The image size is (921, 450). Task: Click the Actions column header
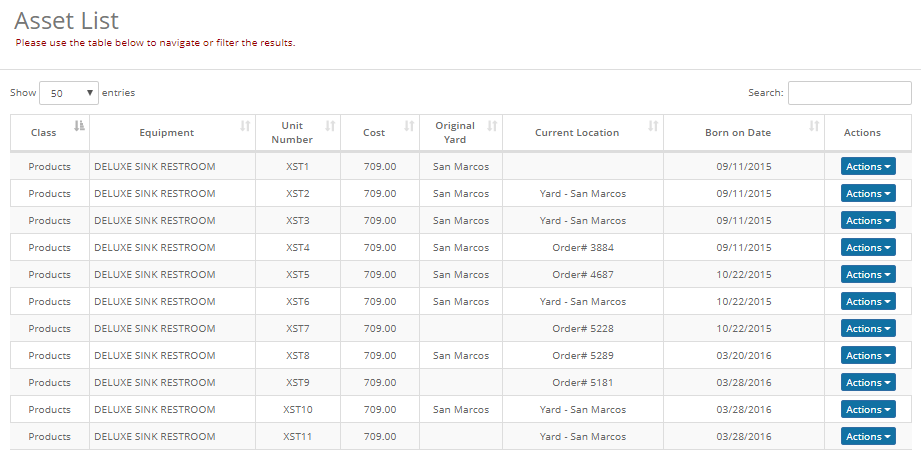pos(862,133)
